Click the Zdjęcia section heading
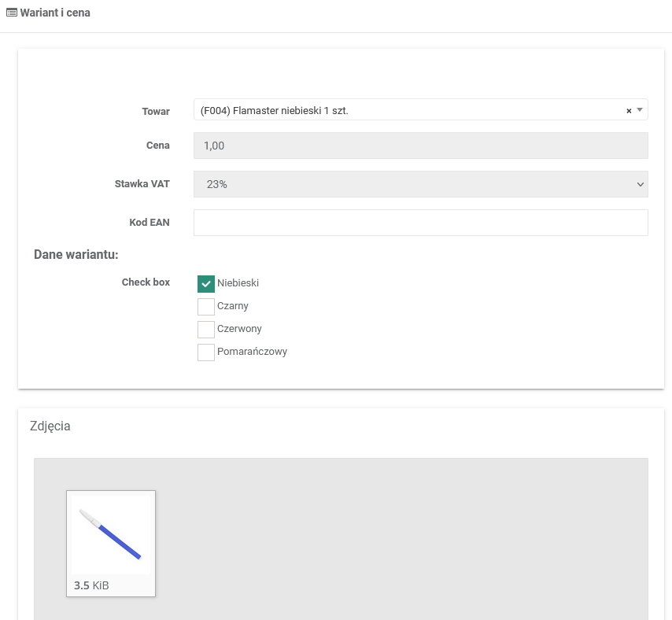The height and width of the screenshot is (620, 672). point(50,426)
